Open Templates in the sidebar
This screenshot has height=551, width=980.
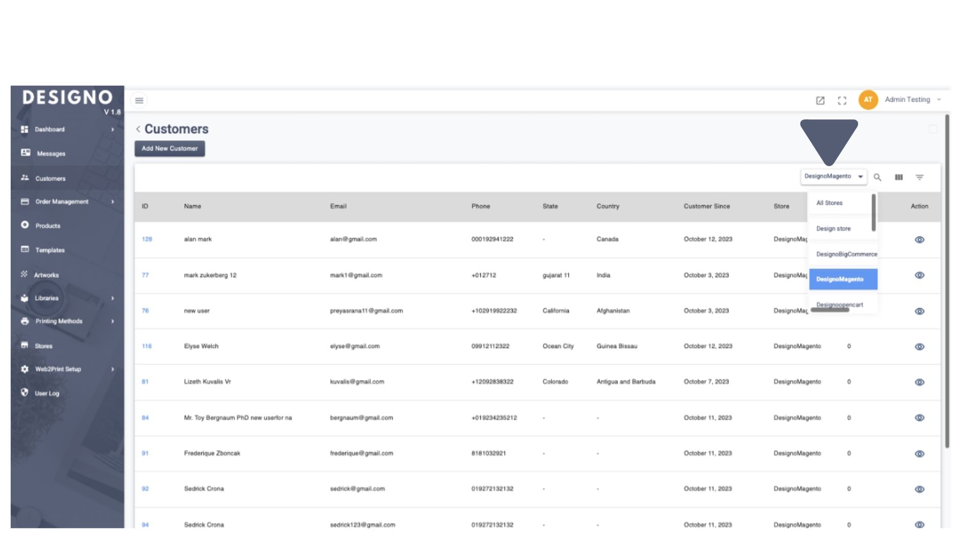point(50,250)
